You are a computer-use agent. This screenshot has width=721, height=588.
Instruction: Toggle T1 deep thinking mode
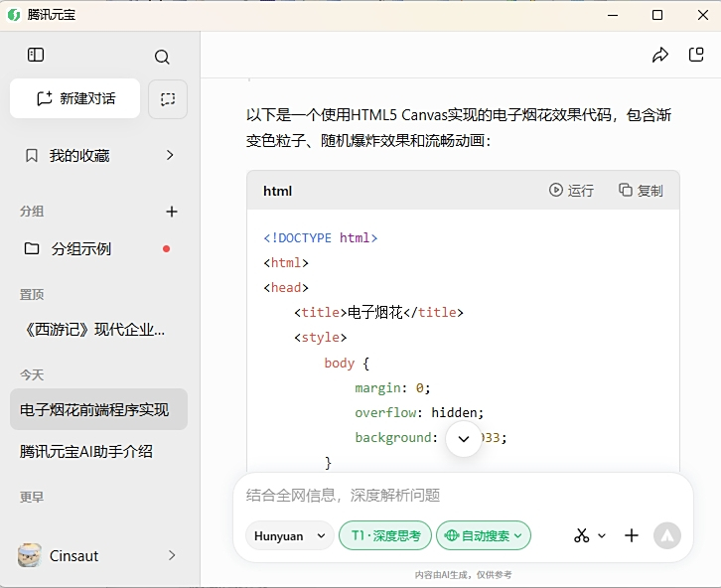tap(385, 535)
